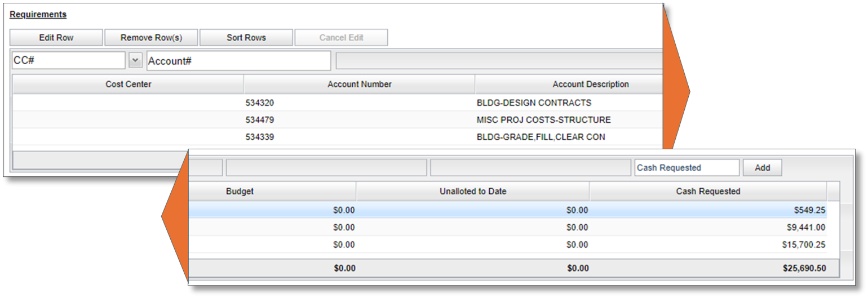Image resolution: width=868 pixels, height=298 pixels.
Task: Focus the CC# cost center field
Action: pos(69,61)
